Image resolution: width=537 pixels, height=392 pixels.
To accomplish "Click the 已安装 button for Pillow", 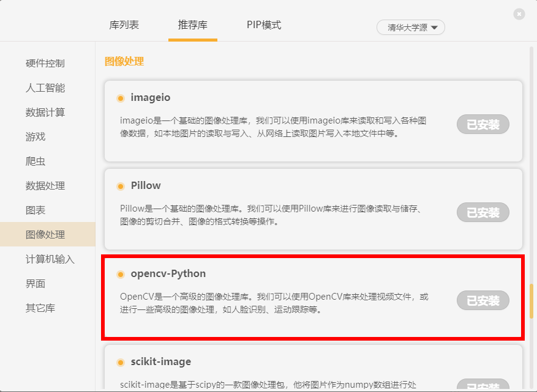I will click(x=483, y=212).
